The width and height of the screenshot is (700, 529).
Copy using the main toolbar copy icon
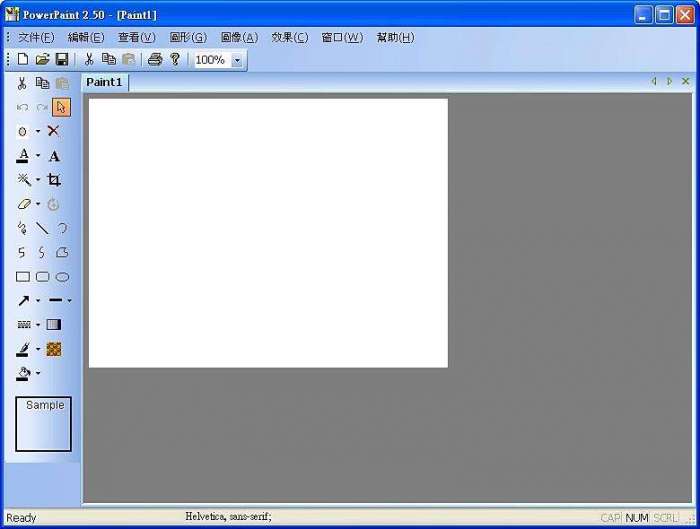click(108, 59)
